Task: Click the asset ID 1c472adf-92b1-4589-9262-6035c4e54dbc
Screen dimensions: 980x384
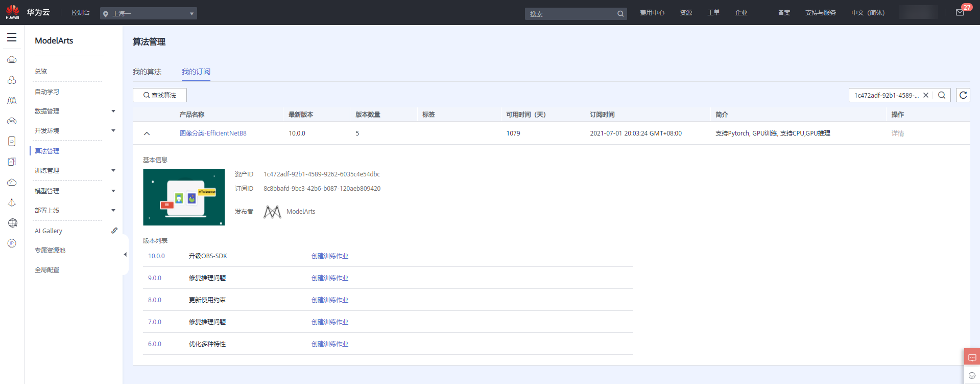Action: click(x=322, y=174)
